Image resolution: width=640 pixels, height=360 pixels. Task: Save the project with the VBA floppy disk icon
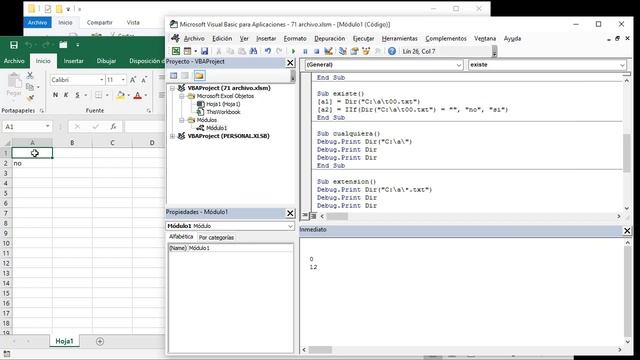click(204, 51)
